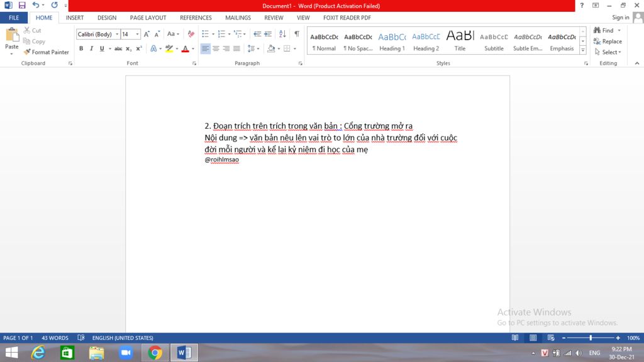Open Chrome from taskbar

155,353
